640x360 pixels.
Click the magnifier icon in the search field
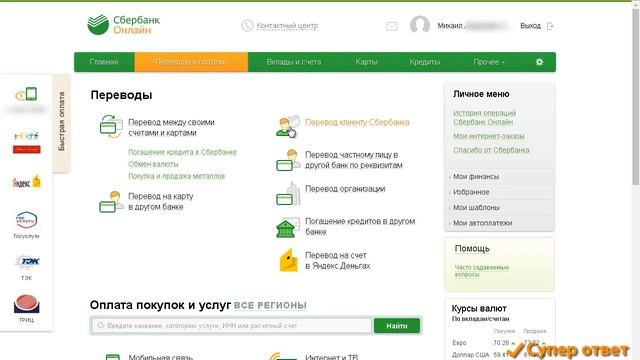coord(101,326)
